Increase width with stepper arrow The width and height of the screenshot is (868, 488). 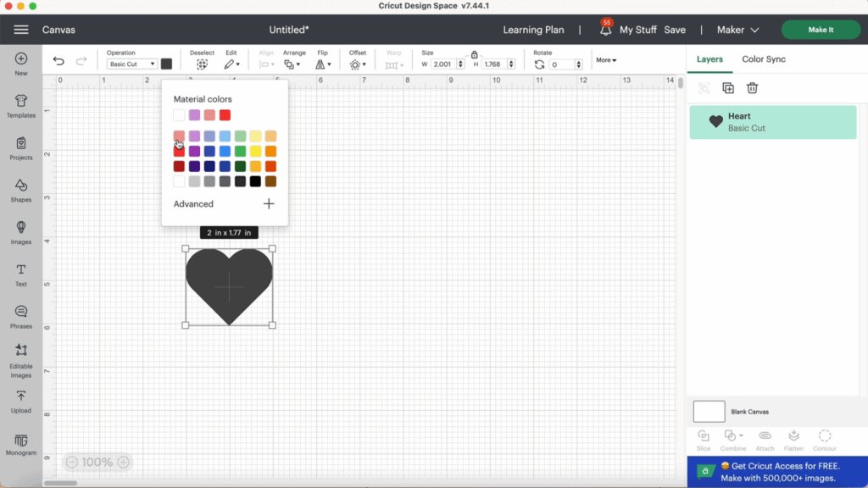(x=460, y=62)
